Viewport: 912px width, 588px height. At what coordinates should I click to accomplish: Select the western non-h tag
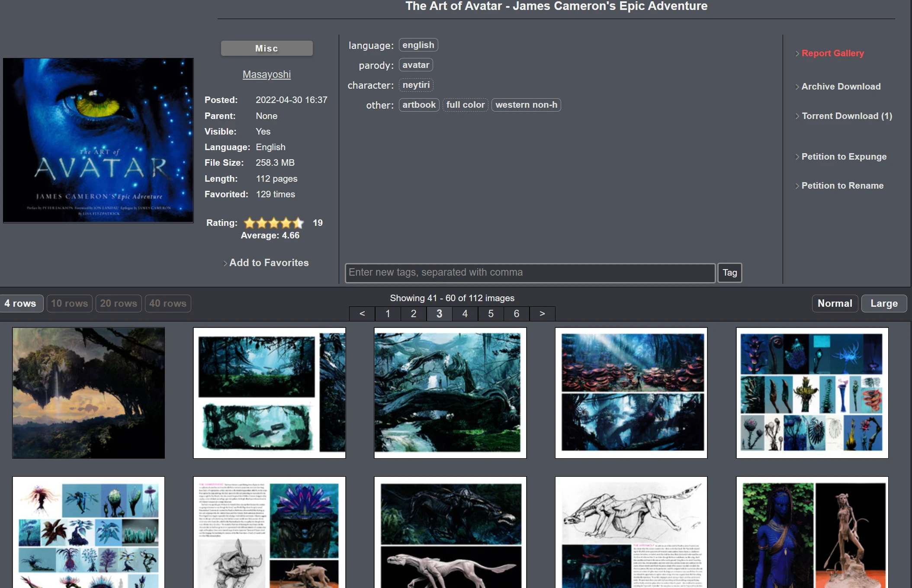point(526,105)
